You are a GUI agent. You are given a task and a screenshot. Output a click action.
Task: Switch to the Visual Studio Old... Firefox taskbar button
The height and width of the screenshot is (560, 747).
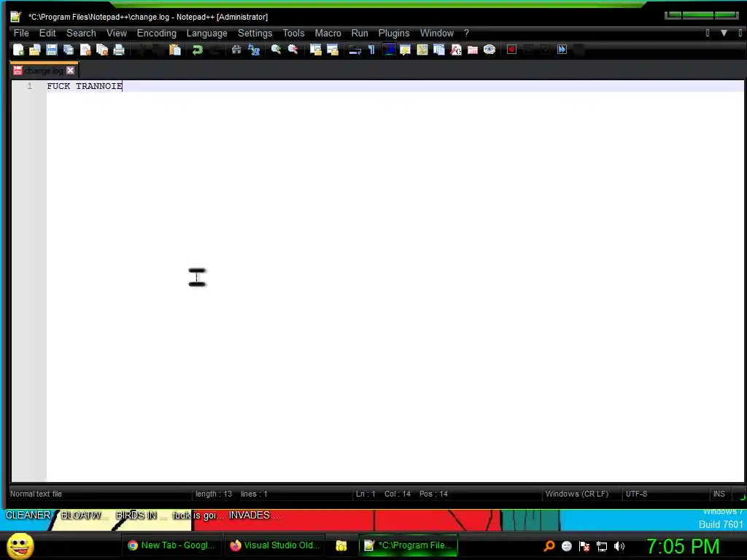coord(275,545)
